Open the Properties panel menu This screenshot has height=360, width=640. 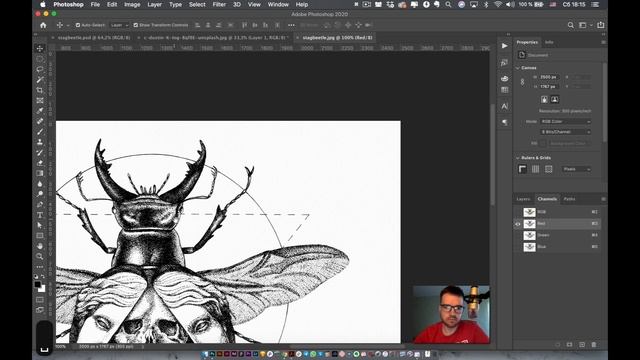(603, 42)
